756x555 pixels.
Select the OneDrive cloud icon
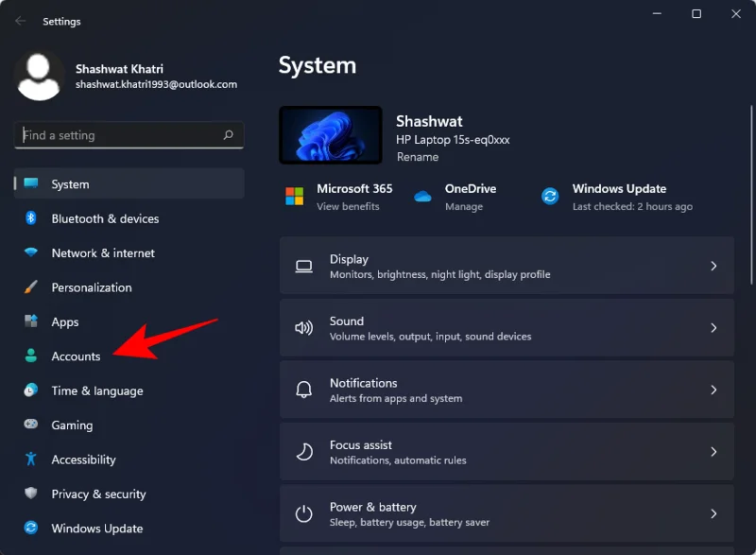(x=422, y=197)
